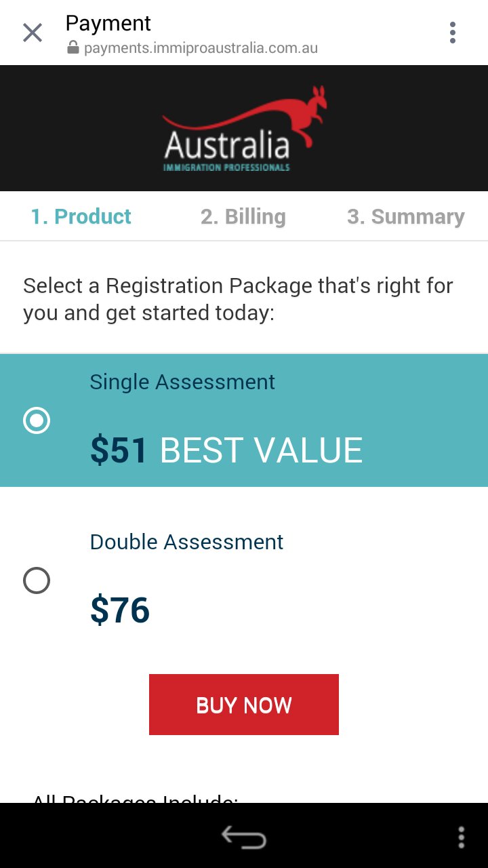
Task: Select the Double Assessment radio button
Action: coord(37,580)
